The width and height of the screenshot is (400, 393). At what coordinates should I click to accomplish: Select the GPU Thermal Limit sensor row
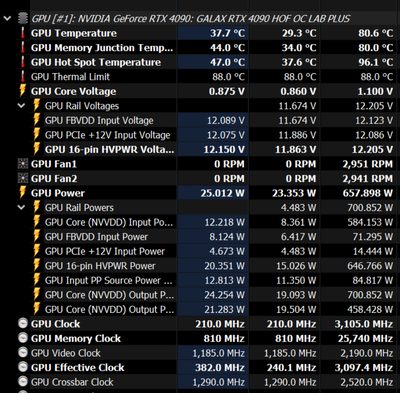200,77
